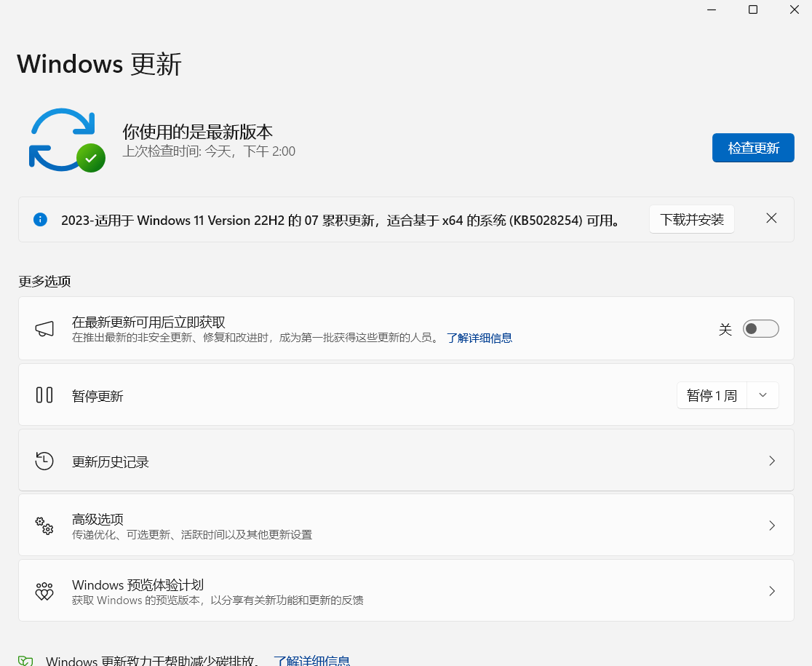Viewport: 812px width, 666px height.
Task: Click the 检查更新 button
Action: [753, 148]
